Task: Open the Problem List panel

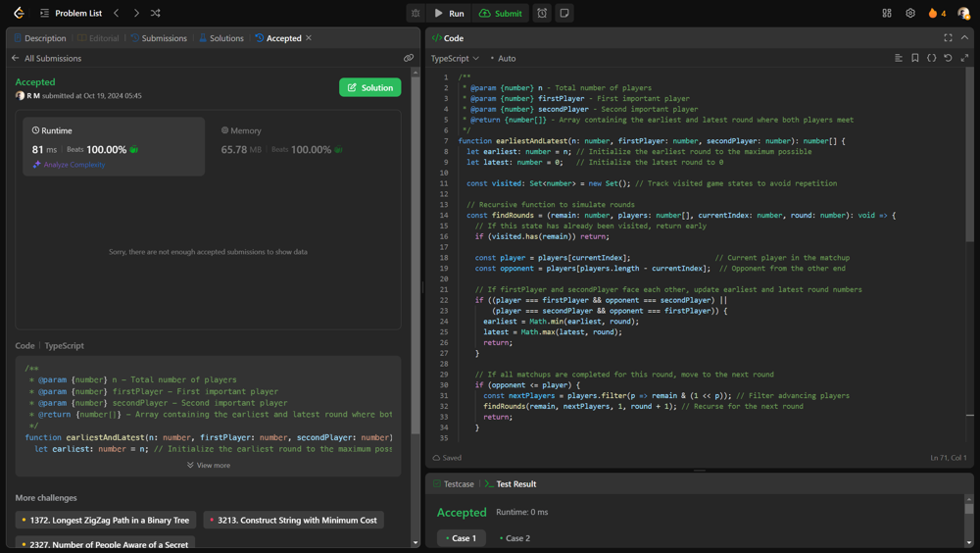Action: pos(72,13)
